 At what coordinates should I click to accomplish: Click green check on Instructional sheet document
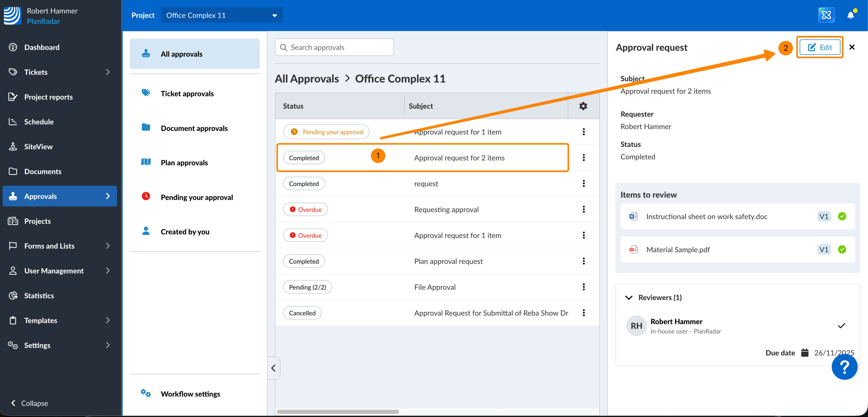842,217
